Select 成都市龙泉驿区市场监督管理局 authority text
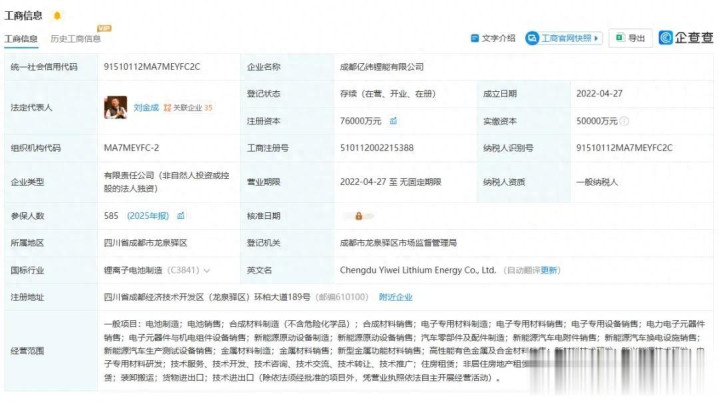The width and height of the screenshot is (719, 402). pyautogui.click(x=398, y=243)
